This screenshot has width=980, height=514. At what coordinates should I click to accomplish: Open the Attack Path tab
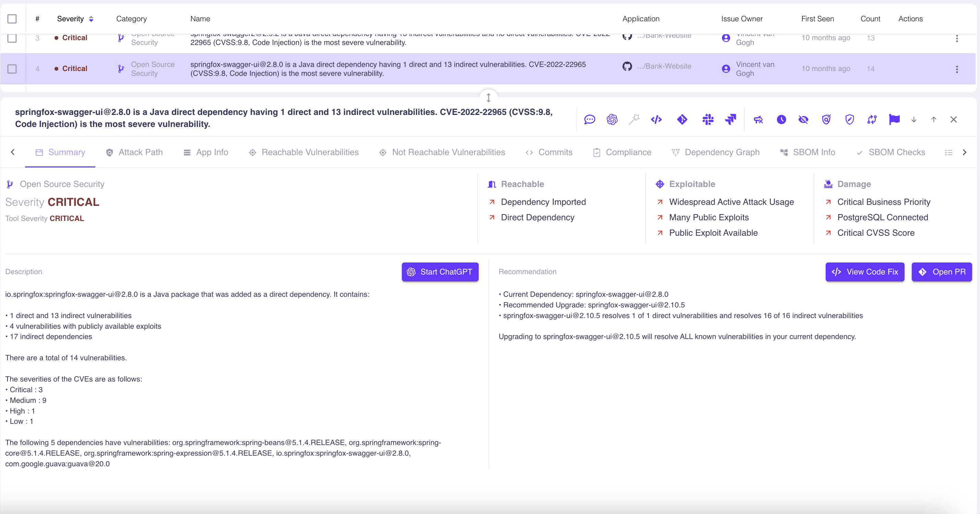[x=134, y=152]
